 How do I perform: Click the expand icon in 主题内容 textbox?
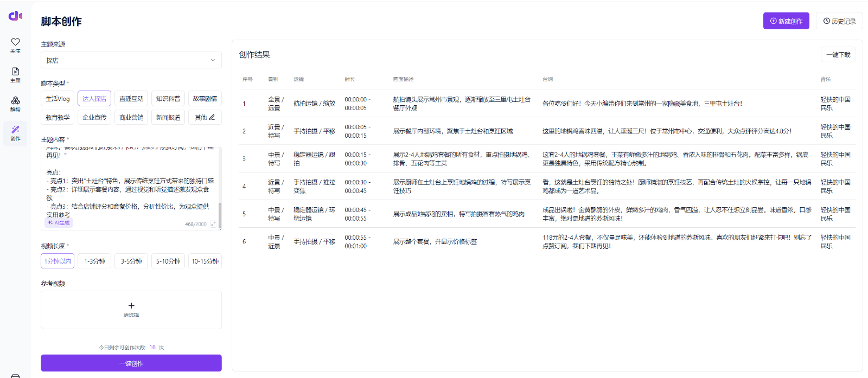click(x=213, y=224)
